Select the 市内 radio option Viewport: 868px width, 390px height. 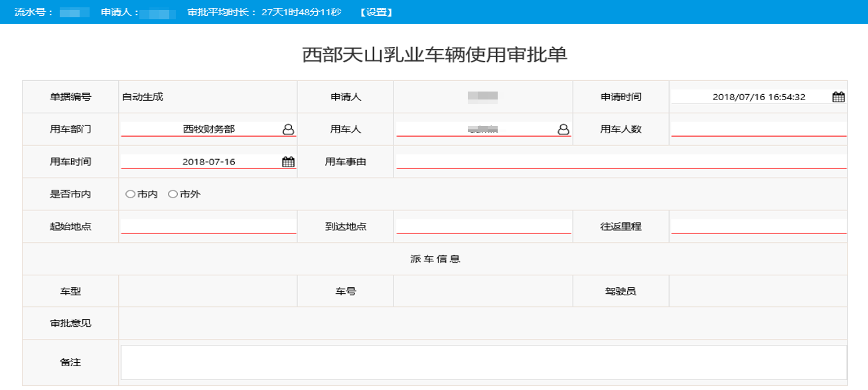click(x=130, y=194)
